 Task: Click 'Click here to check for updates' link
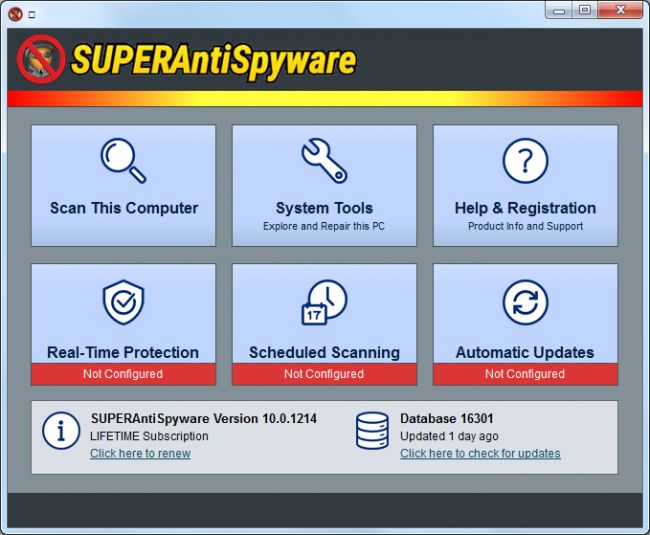pyautogui.click(x=480, y=453)
